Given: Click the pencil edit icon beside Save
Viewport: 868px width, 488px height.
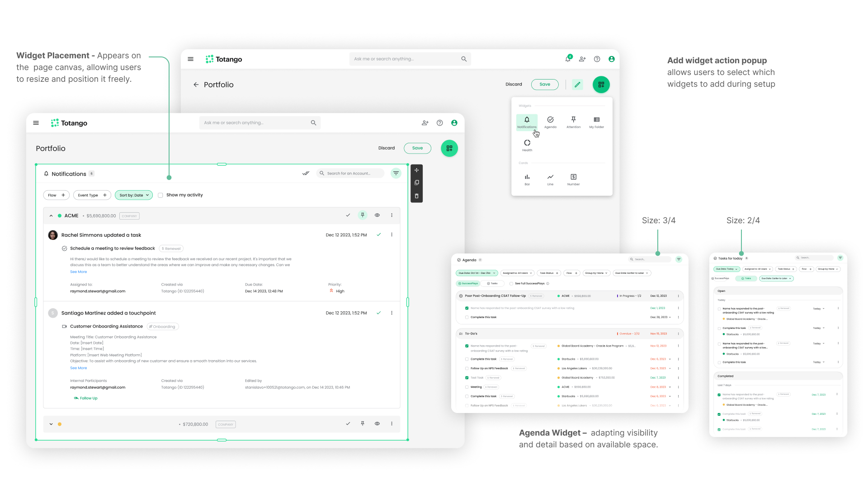Looking at the screenshot, I should tap(577, 84).
